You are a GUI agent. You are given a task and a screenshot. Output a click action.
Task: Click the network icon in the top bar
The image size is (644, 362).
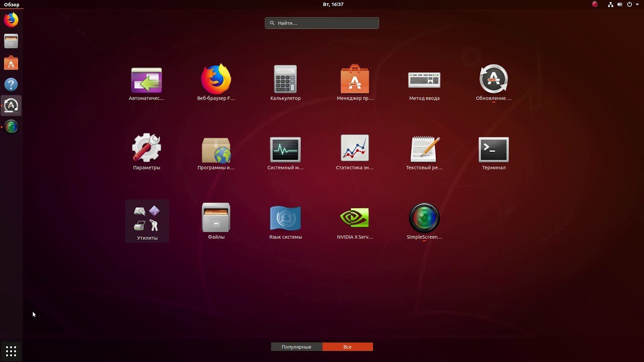tap(611, 4)
